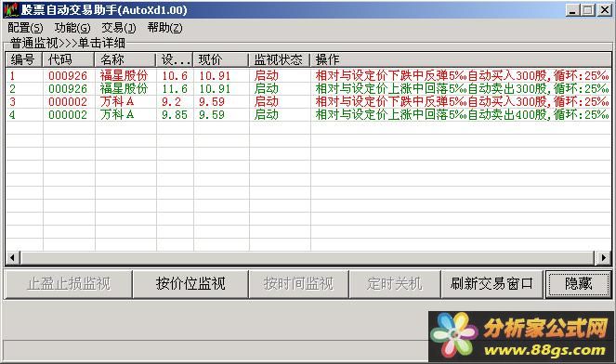Click 启动 status in row 2
The height and width of the screenshot is (364, 616).
coord(267,89)
